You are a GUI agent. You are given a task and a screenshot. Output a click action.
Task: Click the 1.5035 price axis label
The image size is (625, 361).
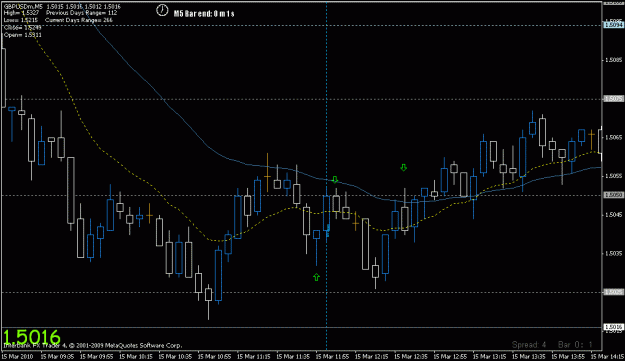pyautogui.click(x=613, y=253)
